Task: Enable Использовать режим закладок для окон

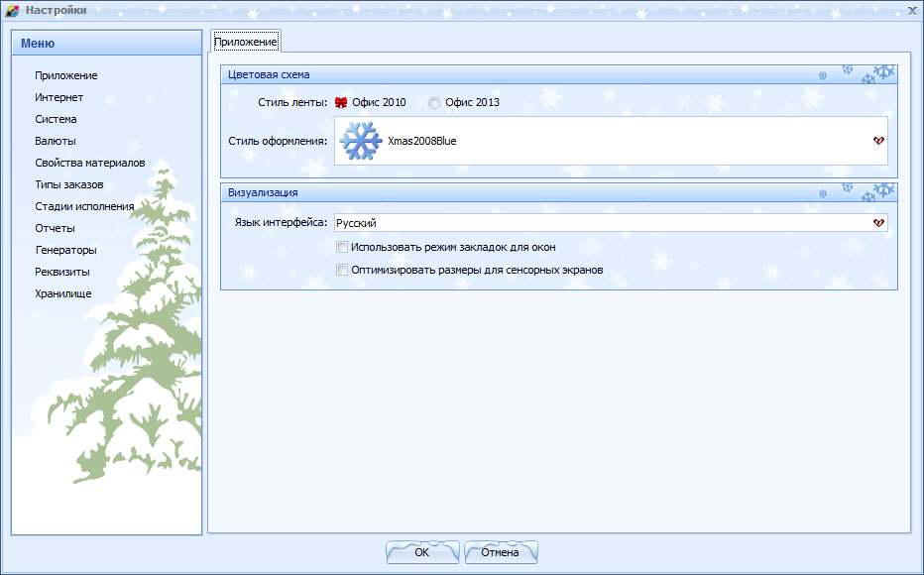Action: tap(342, 247)
